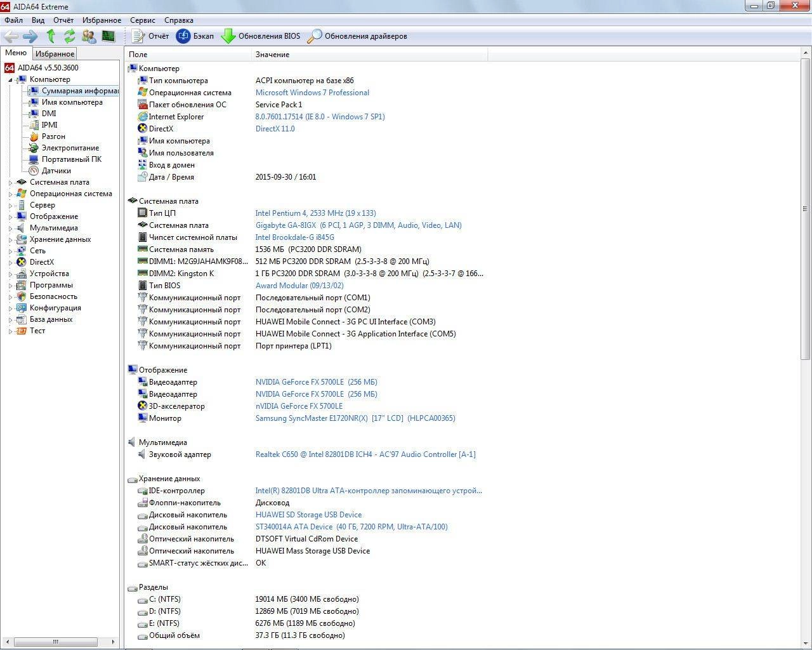Collapse the Компьютер tree node
This screenshot has width=812, height=650.
[x=10, y=80]
